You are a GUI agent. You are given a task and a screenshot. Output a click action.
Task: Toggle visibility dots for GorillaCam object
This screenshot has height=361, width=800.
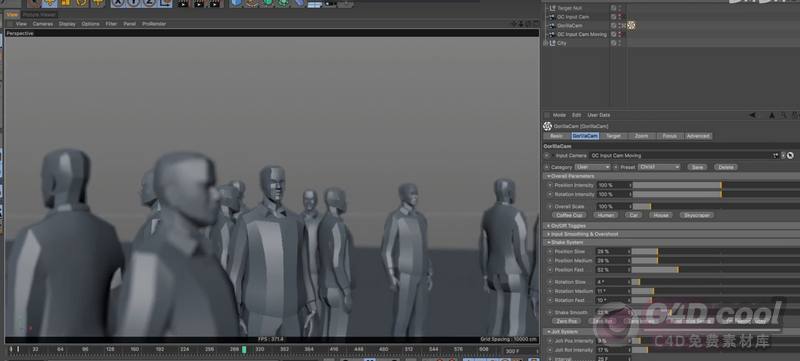pyautogui.click(x=619, y=25)
